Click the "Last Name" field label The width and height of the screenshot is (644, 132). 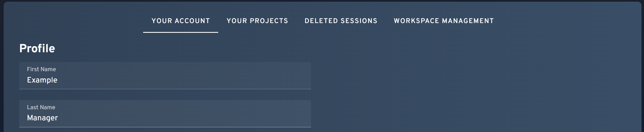click(41, 107)
